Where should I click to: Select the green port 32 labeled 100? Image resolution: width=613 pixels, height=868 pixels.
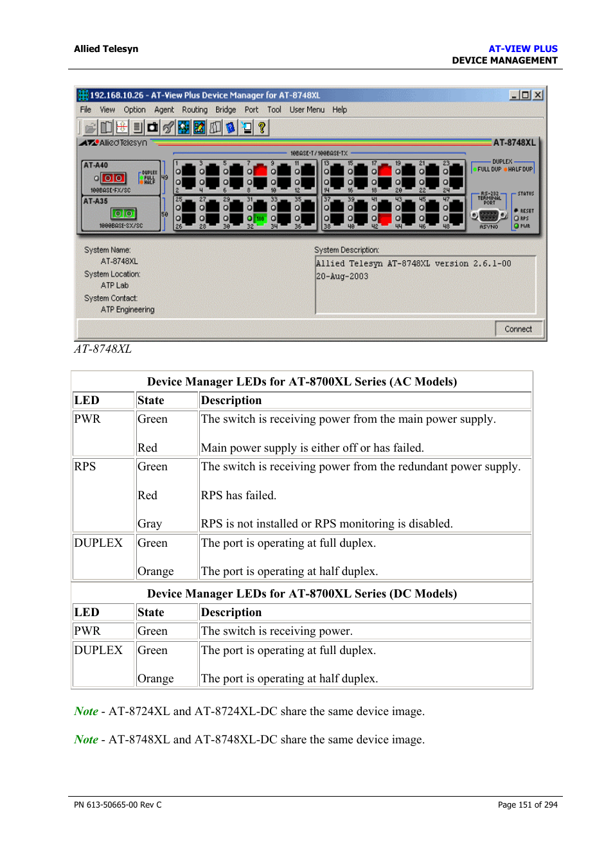[260, 219]
